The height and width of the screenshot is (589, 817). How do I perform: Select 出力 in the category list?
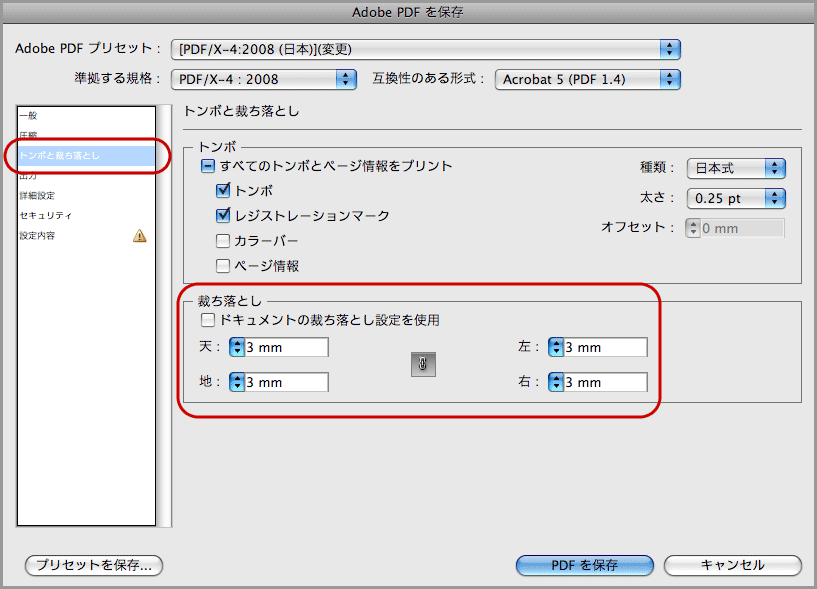tap(86, 176)
